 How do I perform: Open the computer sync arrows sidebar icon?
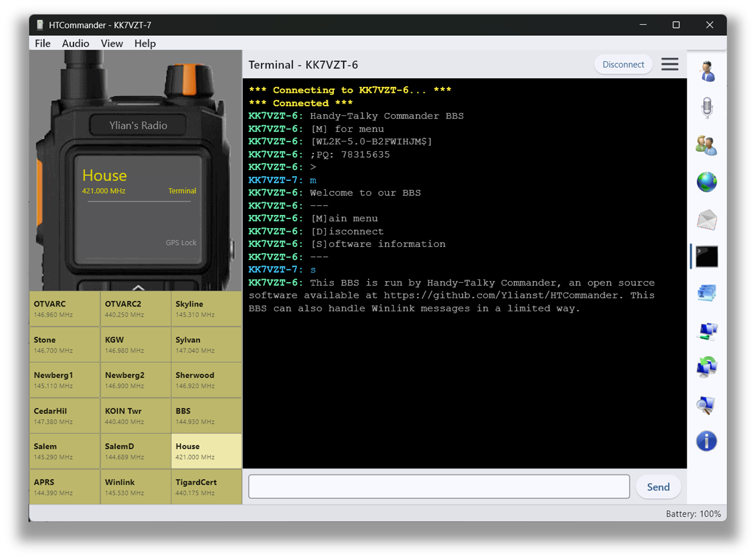pyautogui.click(x=707, y=368)
